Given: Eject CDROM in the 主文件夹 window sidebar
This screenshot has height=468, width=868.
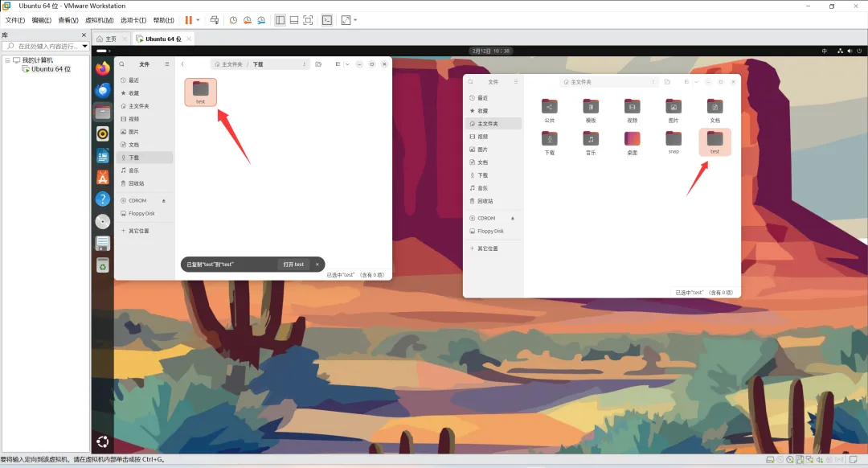Looking at the screenshot, I should click(x=512, y=218).
